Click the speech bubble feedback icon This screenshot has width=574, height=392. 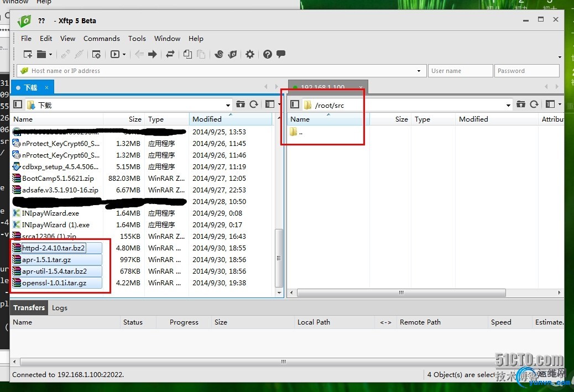[x=281, y=54]
